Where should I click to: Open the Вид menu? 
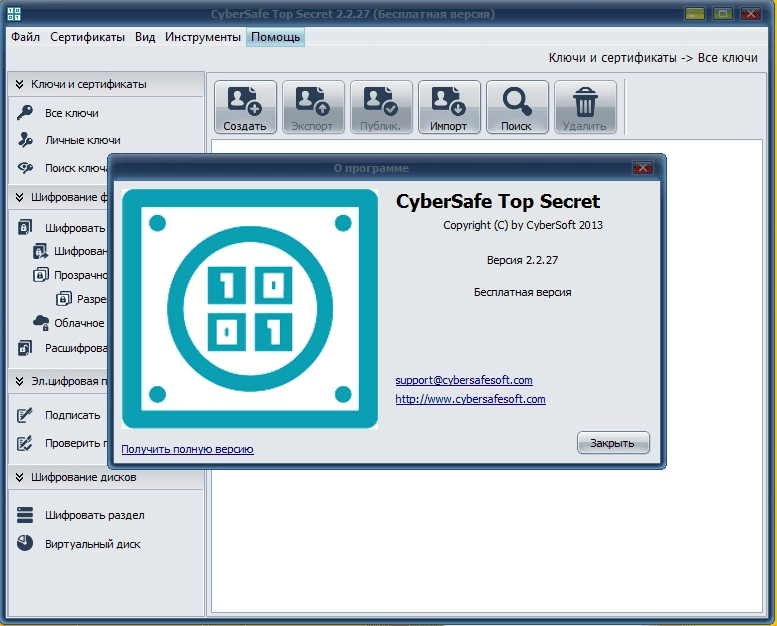(x=145, y=37)
